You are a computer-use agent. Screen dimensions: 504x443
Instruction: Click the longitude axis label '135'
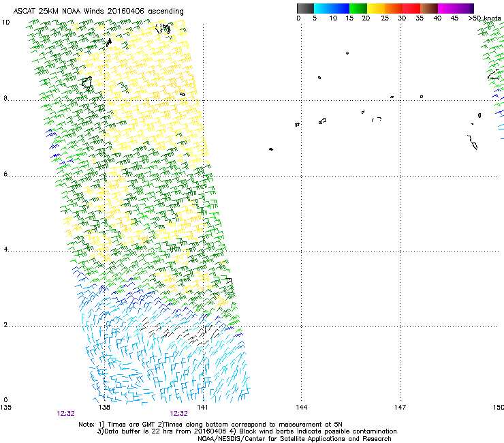[x=5, y=408]
